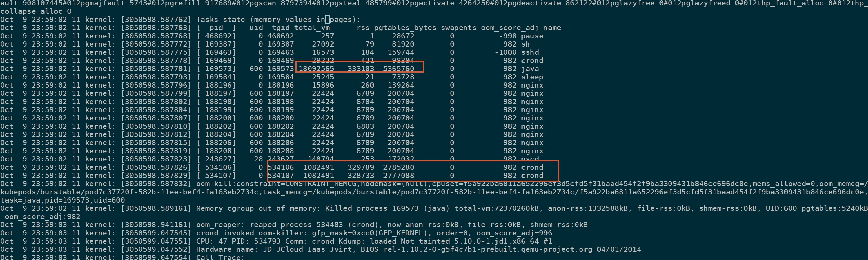
Task: Click total_vm value 15896 of nginx
Action: (x=323, y=85)
